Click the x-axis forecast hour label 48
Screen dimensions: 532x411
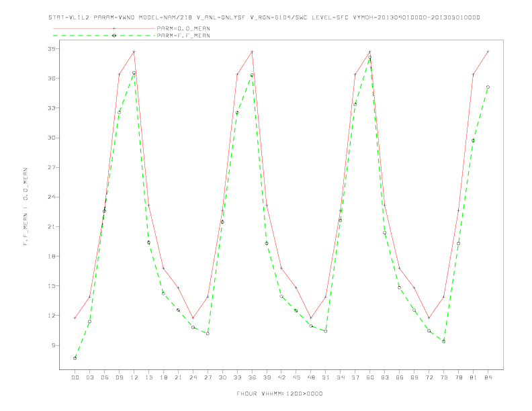coord(311,377)
